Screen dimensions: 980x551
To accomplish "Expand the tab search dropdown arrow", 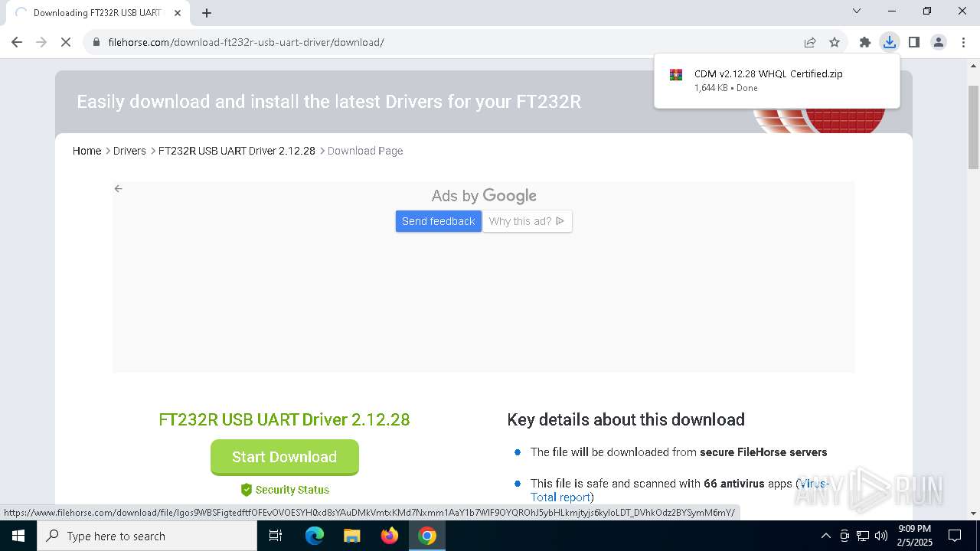I will [x=857, y=11].
